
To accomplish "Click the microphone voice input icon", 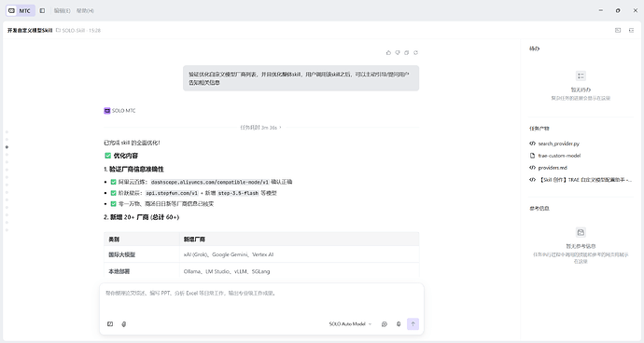I will [399, 324].
